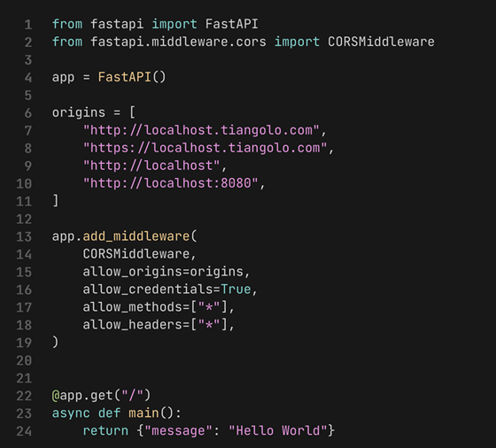Click the FastAPI() call on line 4
This screenshot has height=448, width=496.
(132, 77)
